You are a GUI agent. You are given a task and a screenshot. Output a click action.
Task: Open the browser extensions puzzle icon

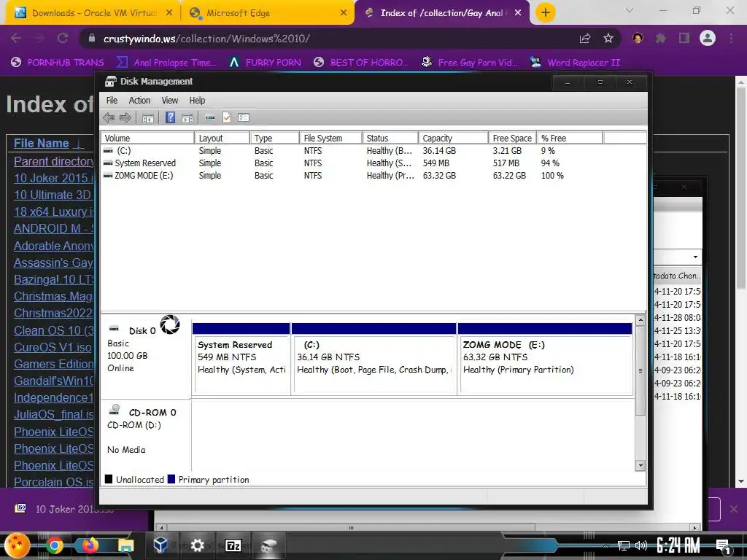pyautogui.click(x=661, y=38)
